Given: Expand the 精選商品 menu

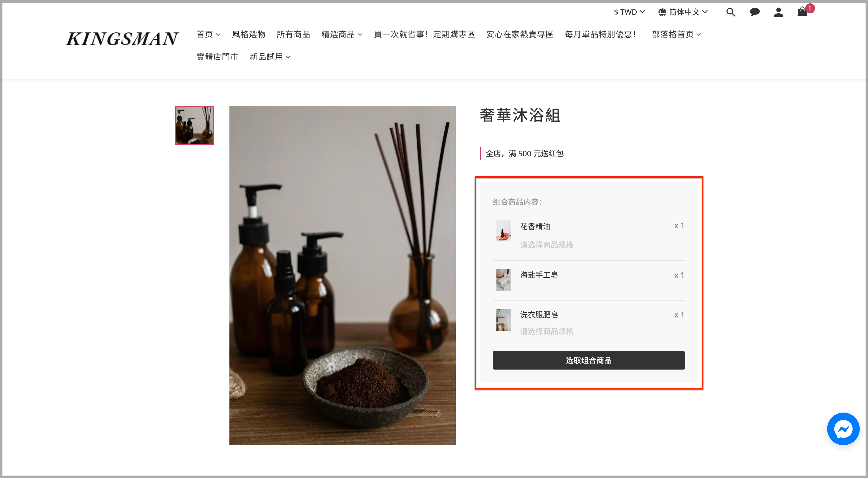Looking at the screenshot, I should [x=342, y=34].
